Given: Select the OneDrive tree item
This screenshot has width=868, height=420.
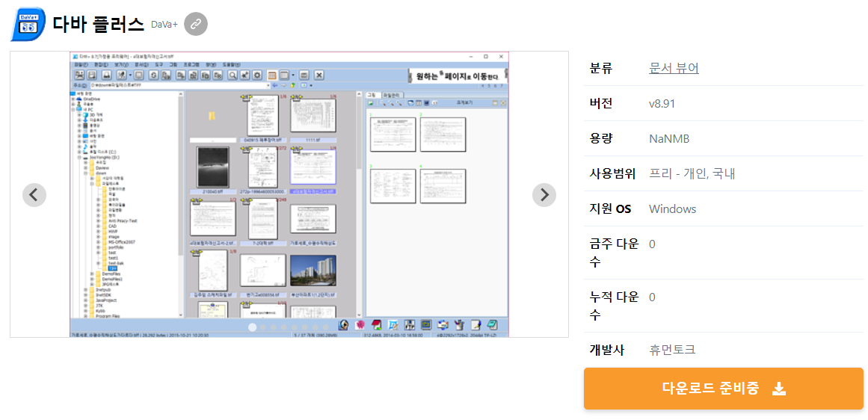Looking at the screenshot, I should tap(92, 99).
